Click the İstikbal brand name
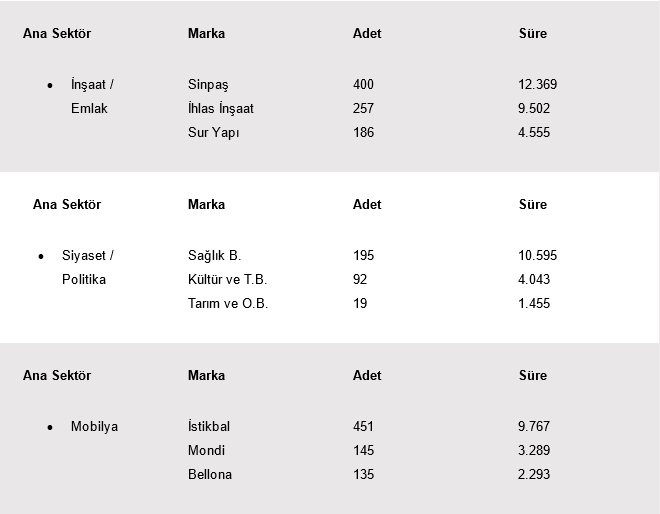This screenshot has width=660, height=514. pyautogui.click(x=209, y=427)
